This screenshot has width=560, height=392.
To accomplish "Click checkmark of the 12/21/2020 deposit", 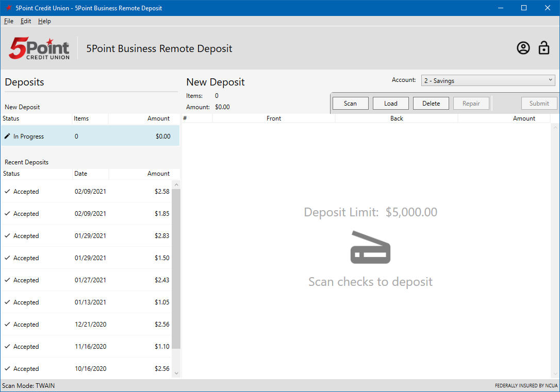I will [x=7, y=324].
